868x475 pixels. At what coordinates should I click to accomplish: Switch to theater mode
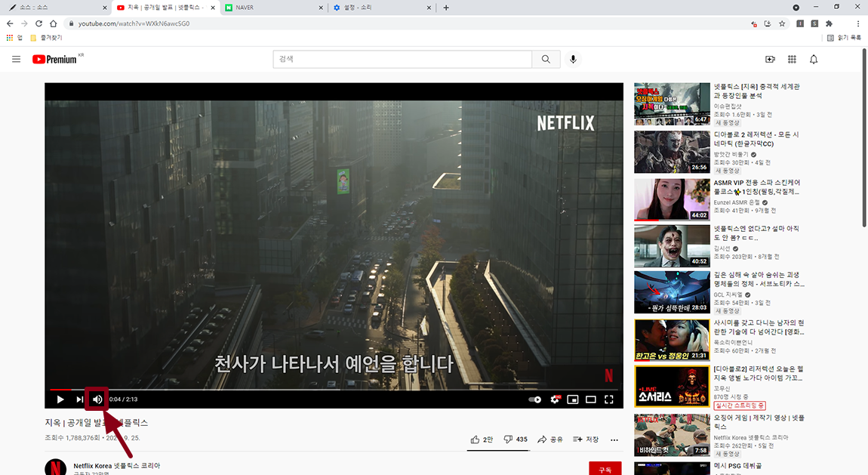coord(591,399)
